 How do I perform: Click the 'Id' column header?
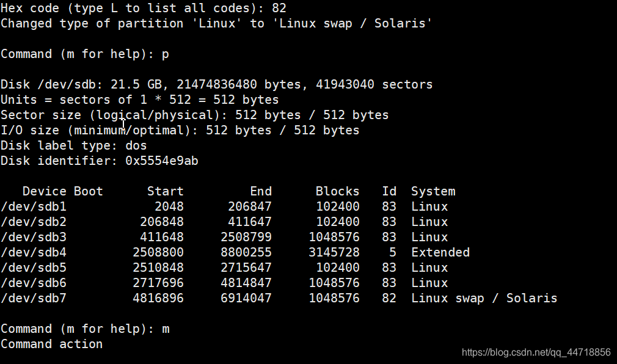[x=389, y=191]
